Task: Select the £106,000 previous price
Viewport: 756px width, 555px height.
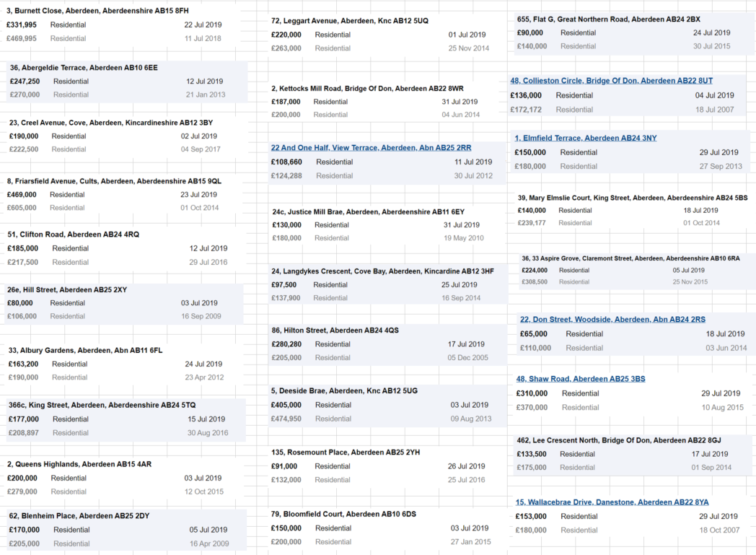Action: coord(22,316)
